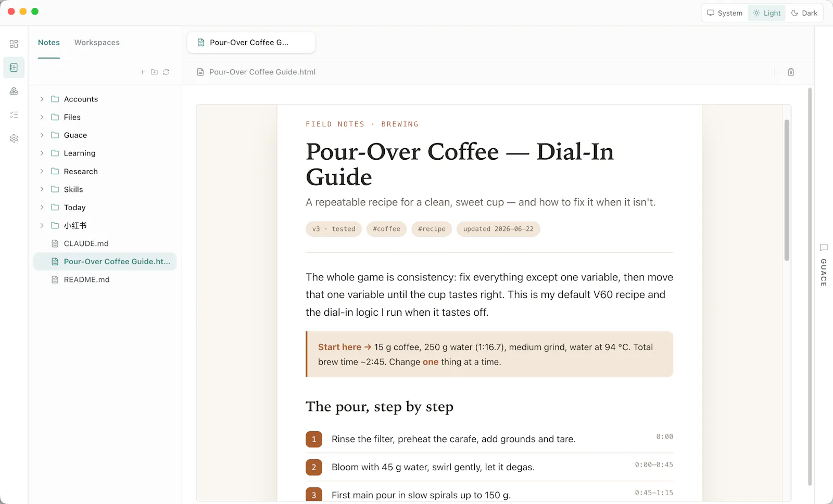Click the Files folder icon
This screenshot has height=504, width=833.
[x=55, y=117]
